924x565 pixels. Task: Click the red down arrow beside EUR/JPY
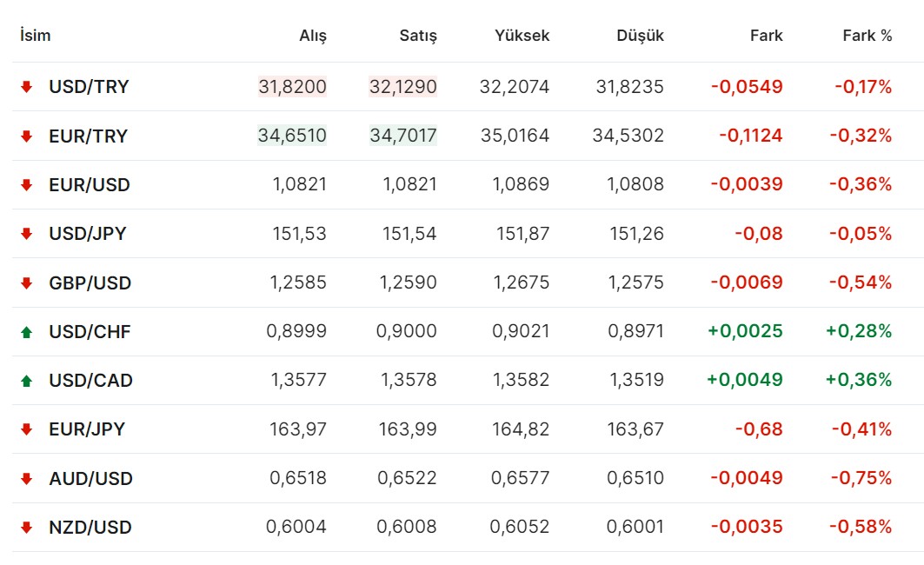pos(26,429)
